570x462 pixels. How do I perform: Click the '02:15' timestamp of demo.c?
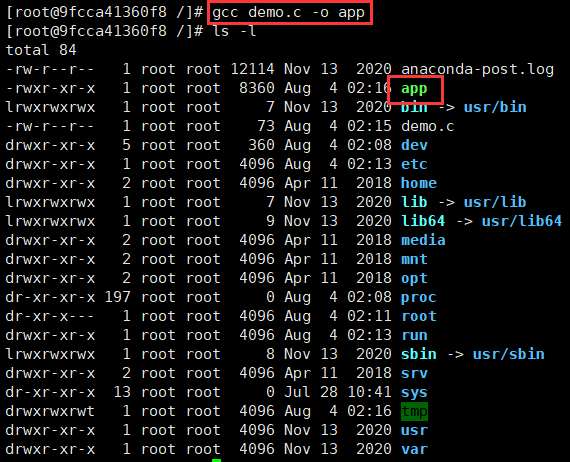tap(369, 126)
